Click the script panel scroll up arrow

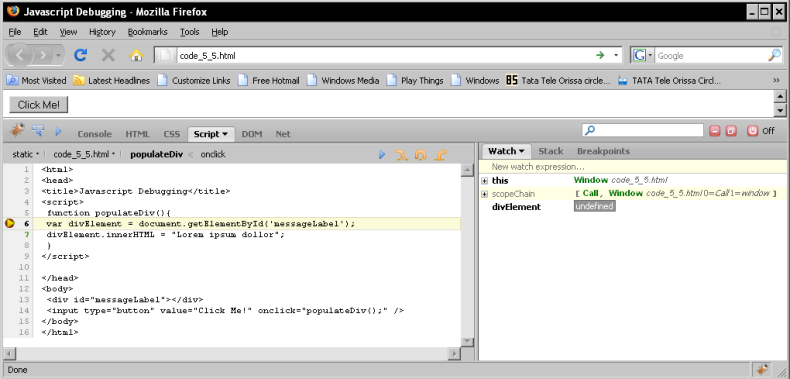pyautogui.click(x=467, y=171)
